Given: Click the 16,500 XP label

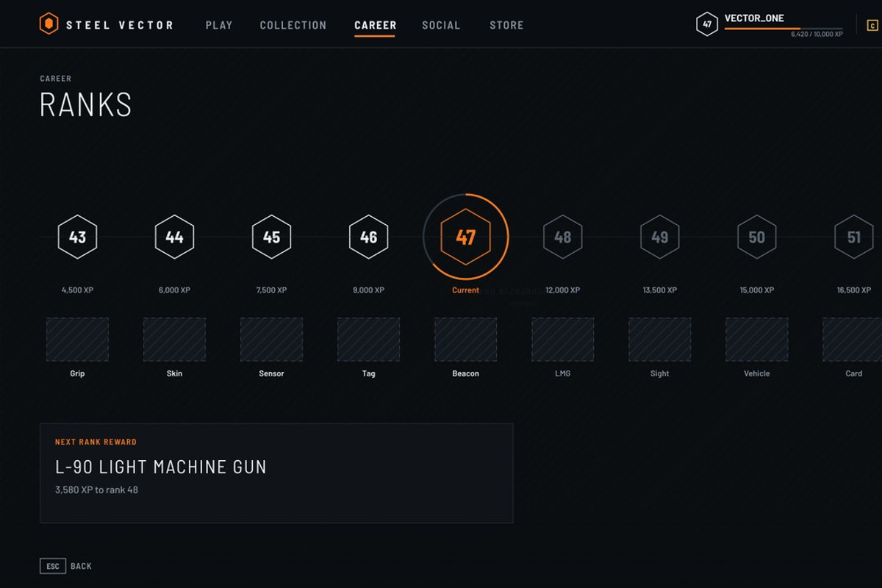Looking at the screenshot, I should point(853,290).
